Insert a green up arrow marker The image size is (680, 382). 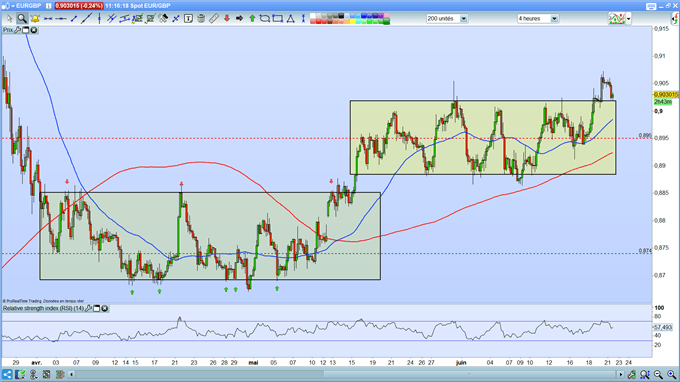point(252,19)
